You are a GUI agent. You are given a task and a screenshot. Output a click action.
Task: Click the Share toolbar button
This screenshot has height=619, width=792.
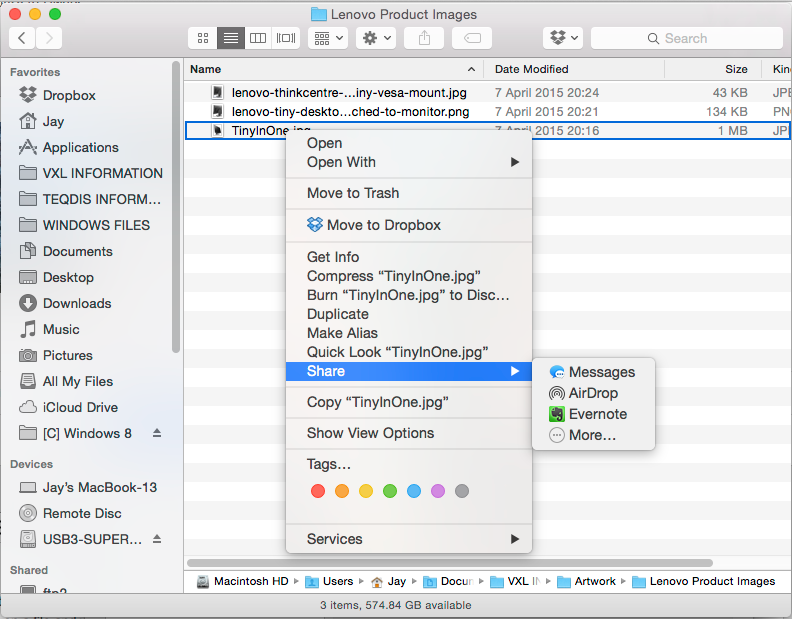424,38
